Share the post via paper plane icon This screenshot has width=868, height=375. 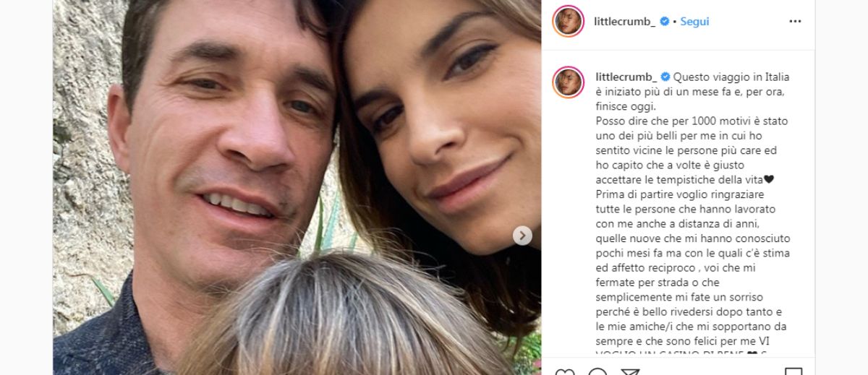(x=630, y=371)
